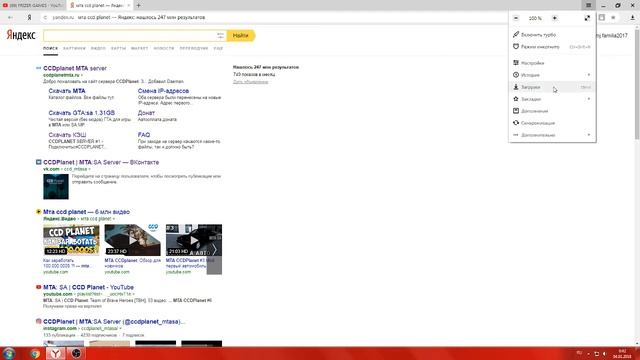Screen dimensions: 640x360
Task: Select the "Поиск" search tab
Action: [x=51, y=48]
